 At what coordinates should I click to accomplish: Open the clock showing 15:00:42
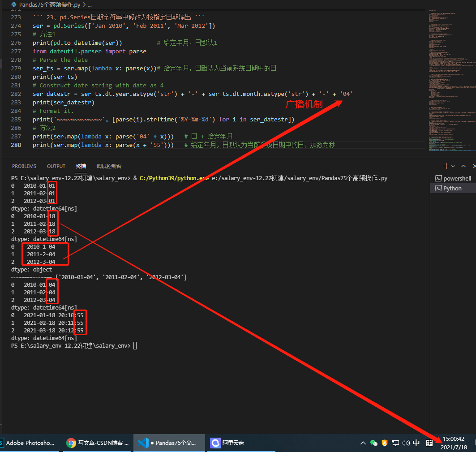[x=454, y=443]
